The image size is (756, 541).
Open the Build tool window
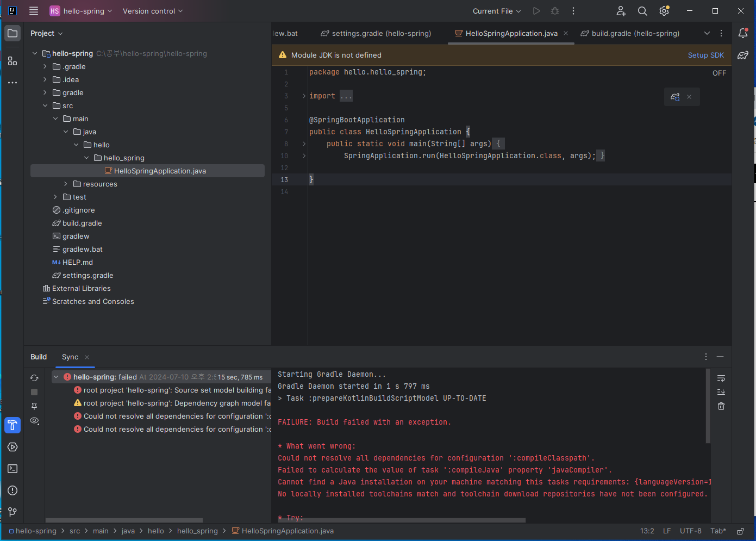click(x=13, y=425)
